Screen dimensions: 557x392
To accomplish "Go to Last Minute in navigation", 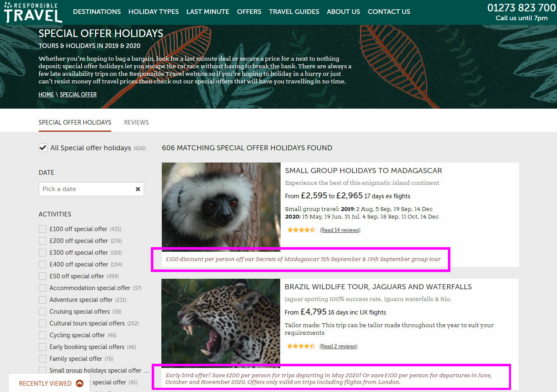I will click(x=208, y=12).
